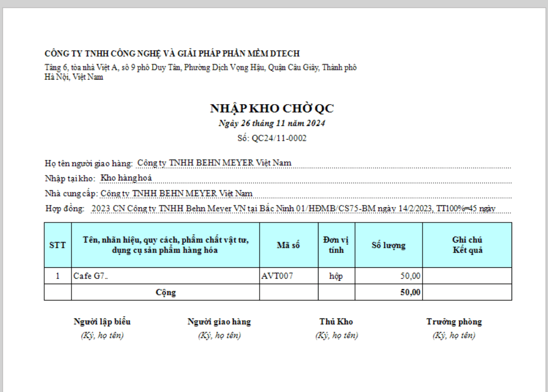
Task: Click the Ghi chú Kết quả header
Action: click(467, 245)
